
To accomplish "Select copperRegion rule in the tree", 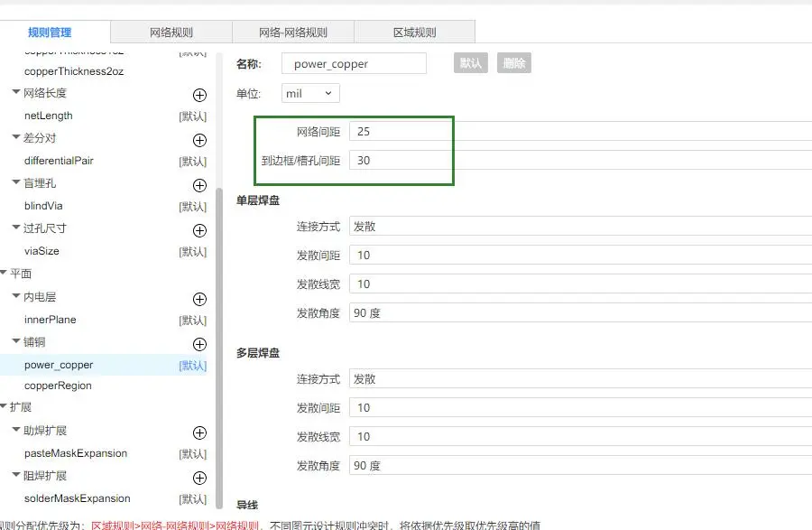I will 58,386.
